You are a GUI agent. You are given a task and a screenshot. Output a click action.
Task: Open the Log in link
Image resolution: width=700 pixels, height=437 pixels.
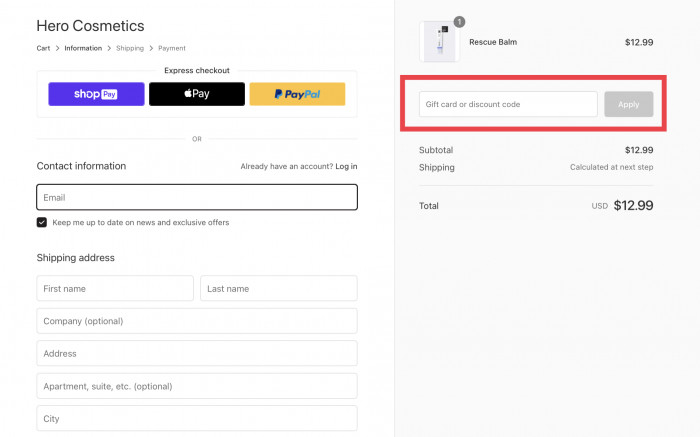[x=346, y=166]
